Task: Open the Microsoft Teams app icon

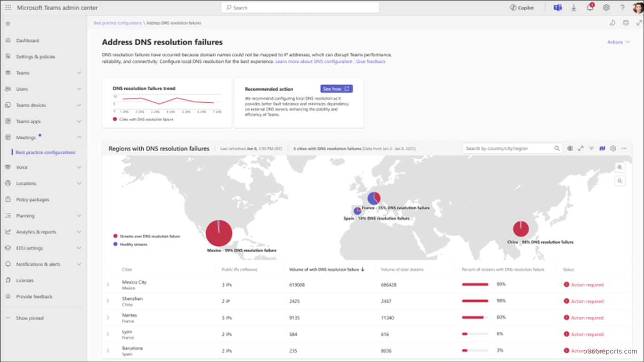Action: pos(558,8)
